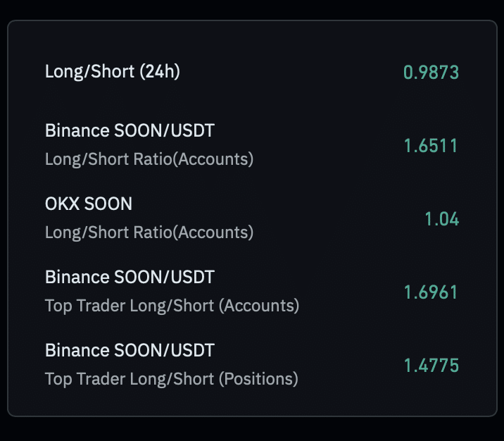Select the 1.4775 positions ratio value
Image resolution: width=504 pixels, height=441 pixels.
(x=431, y=366)
